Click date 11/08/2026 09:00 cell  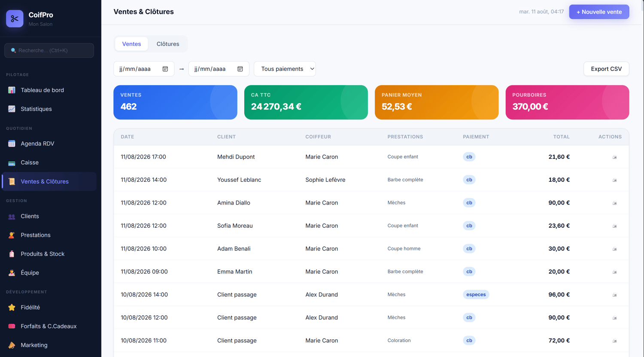coord(144,272)
